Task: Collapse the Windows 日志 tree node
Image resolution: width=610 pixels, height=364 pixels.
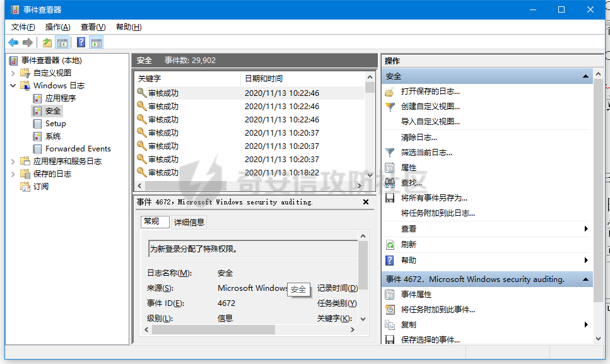Action: tap(13, 86)
